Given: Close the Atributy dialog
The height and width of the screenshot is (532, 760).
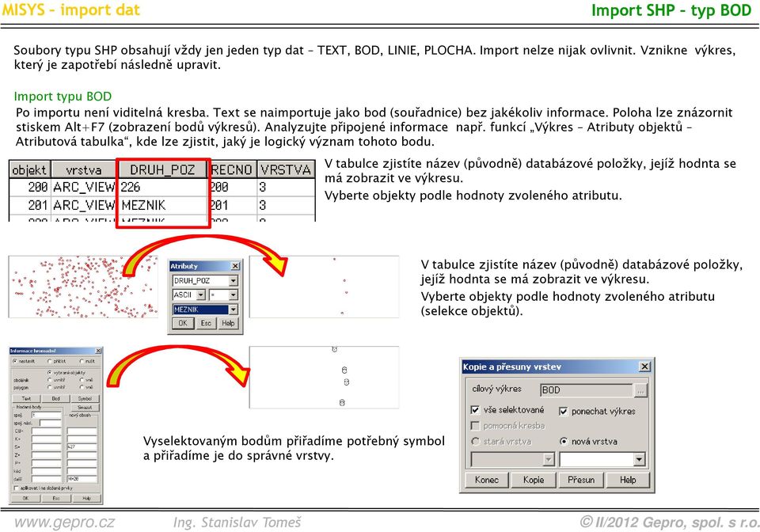Looking at the screenshot, I should click(x=235, y=265).
